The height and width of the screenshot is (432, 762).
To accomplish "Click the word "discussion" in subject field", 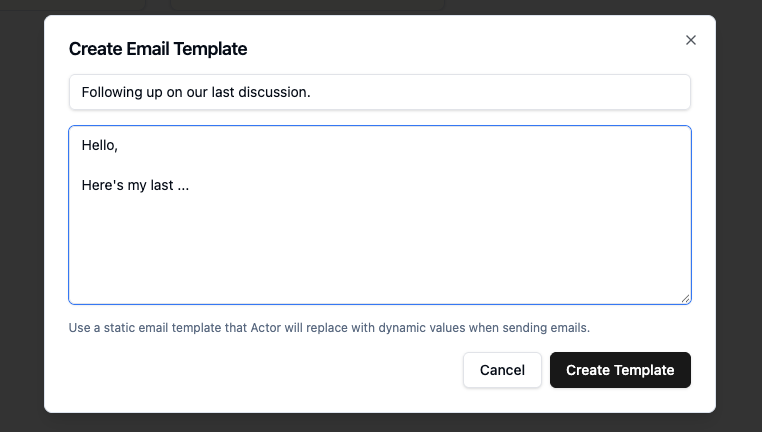I will (x=273, y=92).
